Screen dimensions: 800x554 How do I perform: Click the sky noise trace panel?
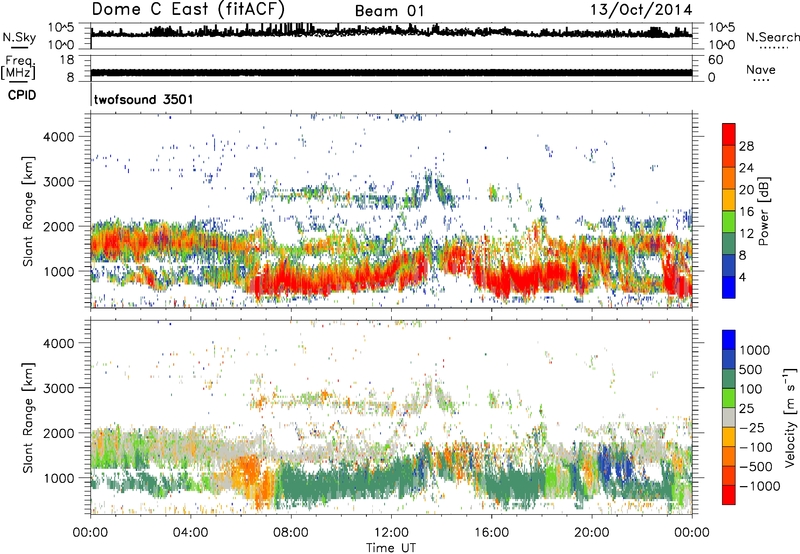point(391,36)
